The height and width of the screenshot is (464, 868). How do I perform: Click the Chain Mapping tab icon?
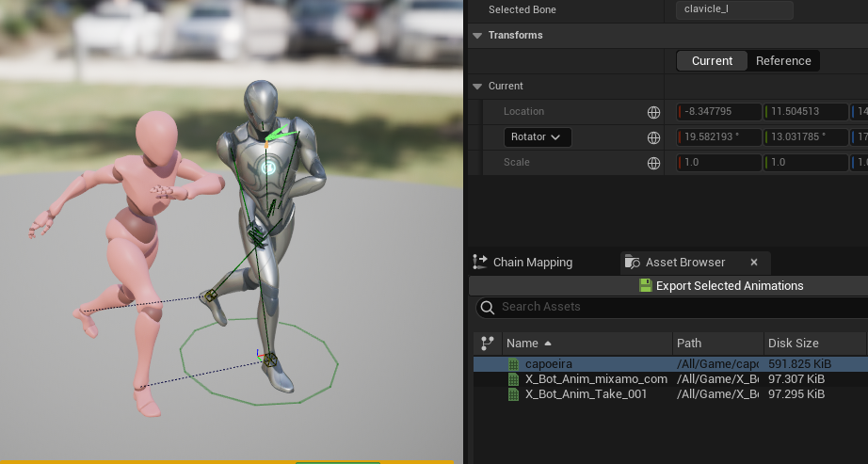[480, 262]
